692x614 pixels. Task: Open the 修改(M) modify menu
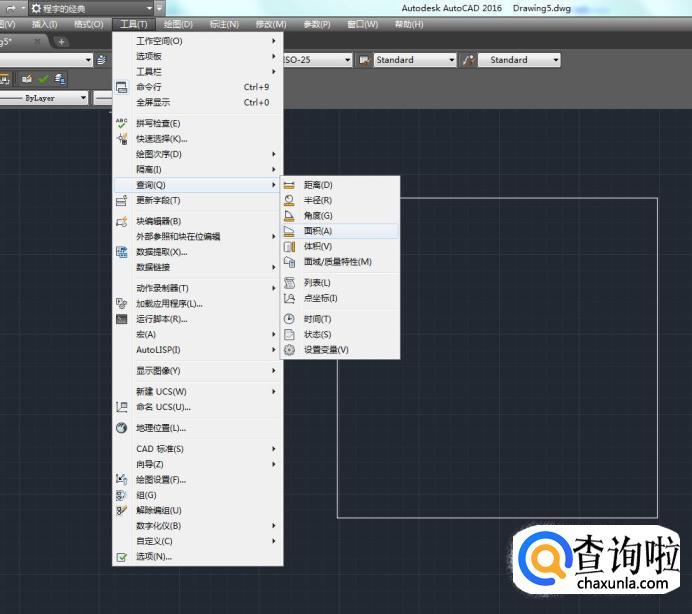(x=271, y=24)
